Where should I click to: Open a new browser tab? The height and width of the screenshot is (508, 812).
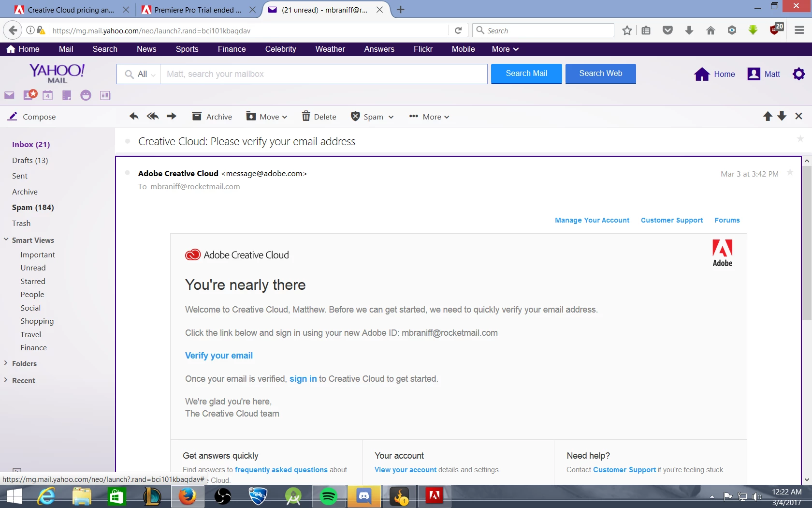401,9
